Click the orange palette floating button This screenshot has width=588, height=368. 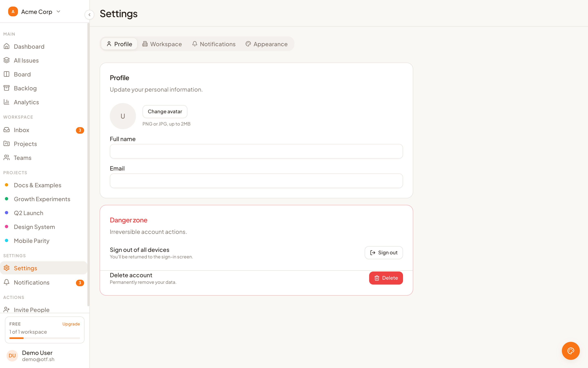click(570, 351)
